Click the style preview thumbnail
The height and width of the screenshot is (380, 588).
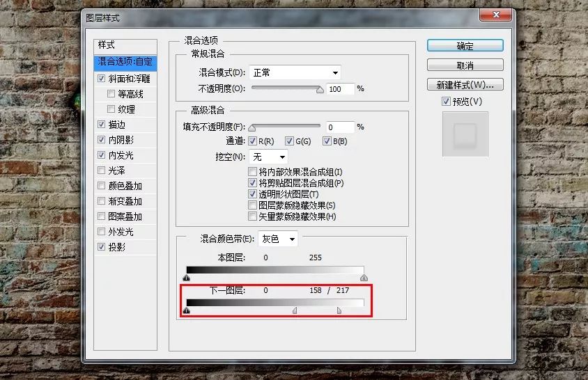(x=465, y=134)
